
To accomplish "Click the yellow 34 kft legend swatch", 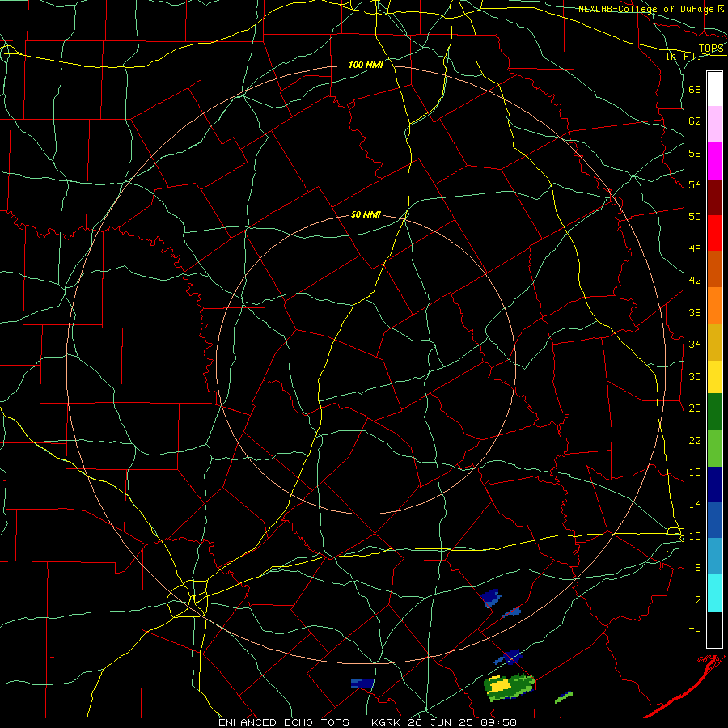I will tap(714, 377).
